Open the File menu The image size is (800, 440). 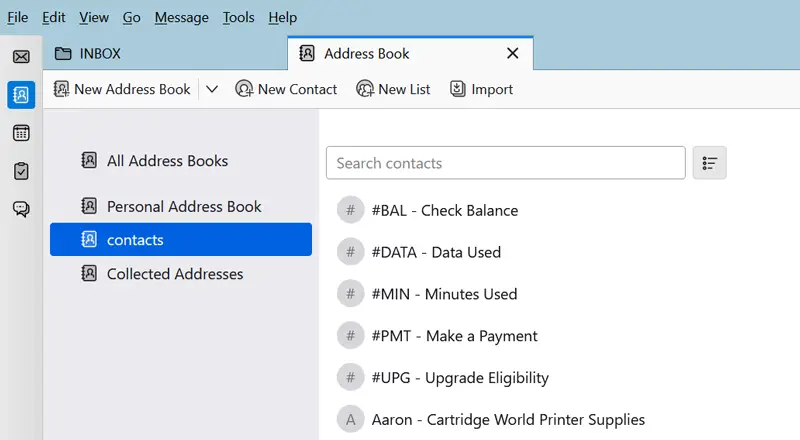click(x=18, y=17)
